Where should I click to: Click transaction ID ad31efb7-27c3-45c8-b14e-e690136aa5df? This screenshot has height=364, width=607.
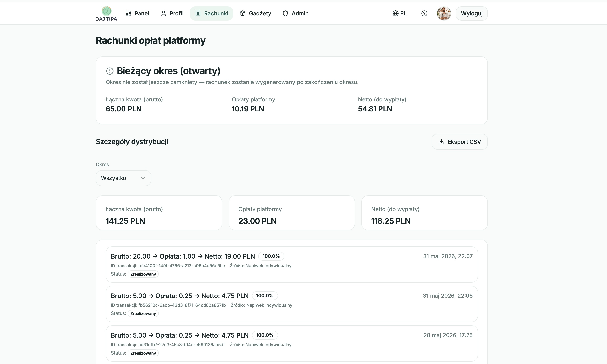pyautogui.click(x=182, y=345)
